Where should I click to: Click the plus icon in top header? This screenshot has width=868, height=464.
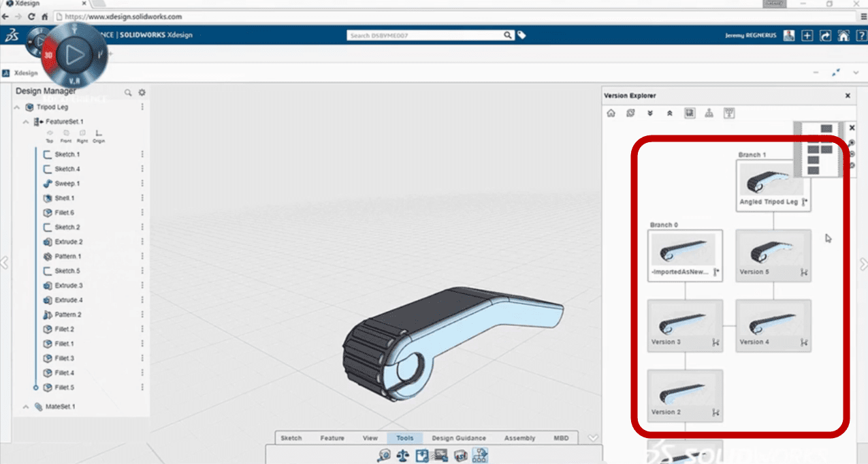click(807, 36)
